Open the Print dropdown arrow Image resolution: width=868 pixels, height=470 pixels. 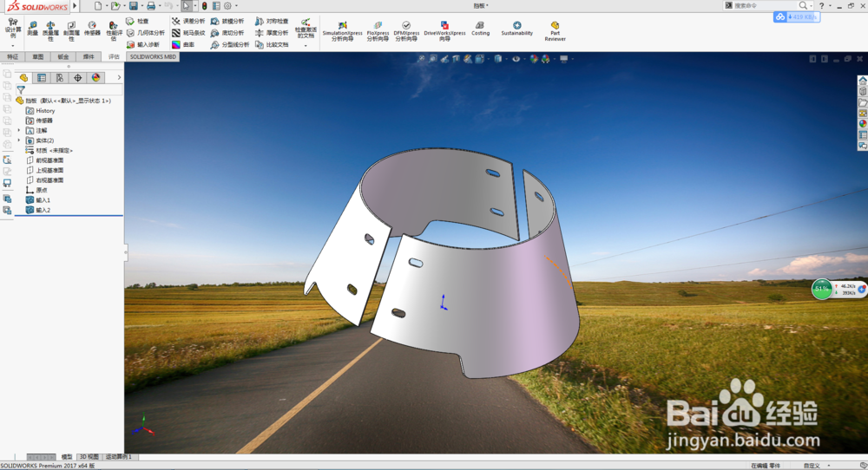(x=160, y=6)
